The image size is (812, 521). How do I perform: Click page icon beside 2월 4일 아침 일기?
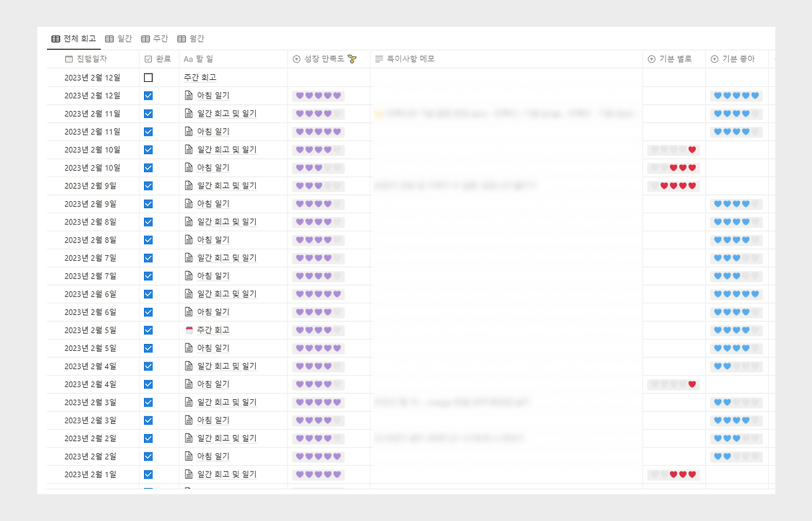188,384
